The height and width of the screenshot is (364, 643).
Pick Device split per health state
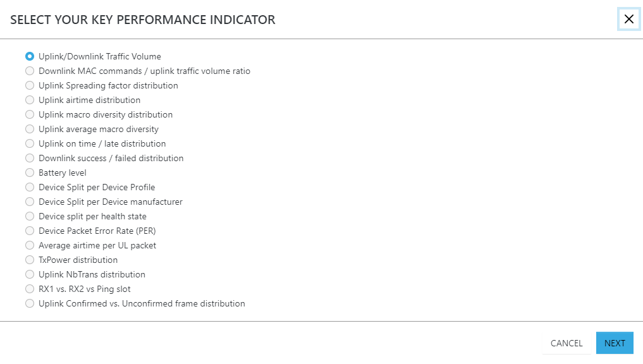30,216
